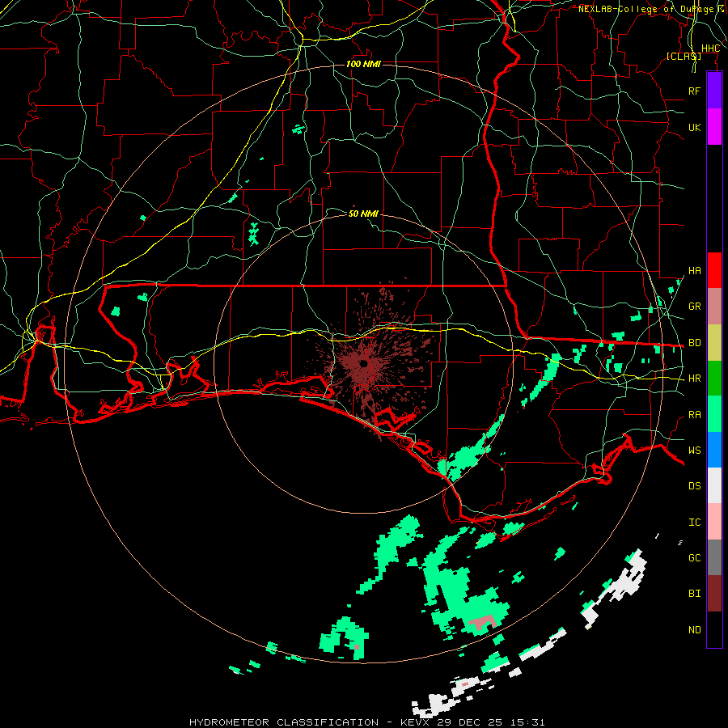
Task: Click the 'HHC' product code text
Action: pos(710,49)
